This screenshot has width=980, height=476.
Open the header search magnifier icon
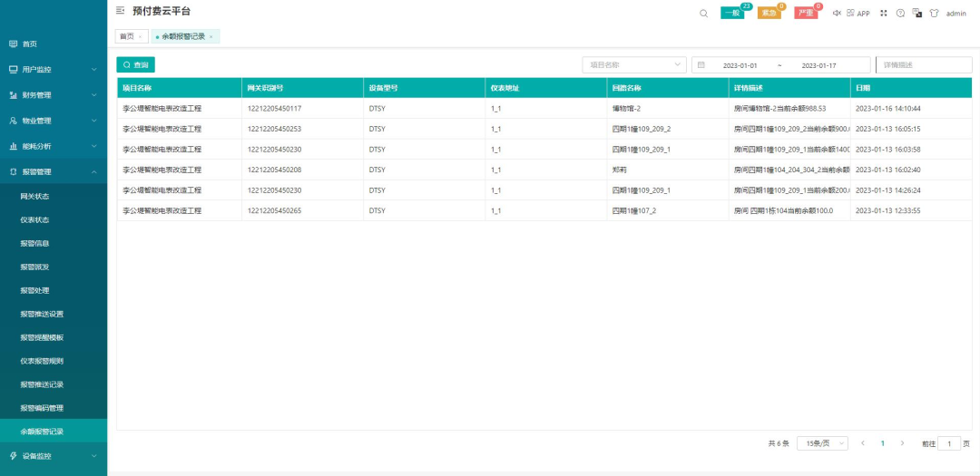pyautogui.click(x=704, y=13)
